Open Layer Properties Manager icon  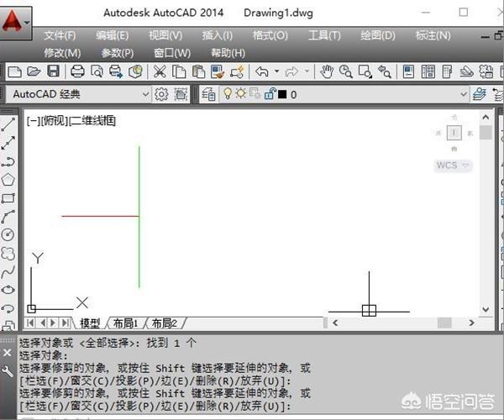tap(208, 94)
